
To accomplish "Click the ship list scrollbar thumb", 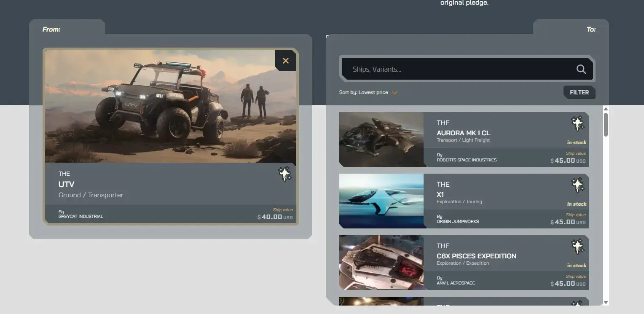I will 606,124.
